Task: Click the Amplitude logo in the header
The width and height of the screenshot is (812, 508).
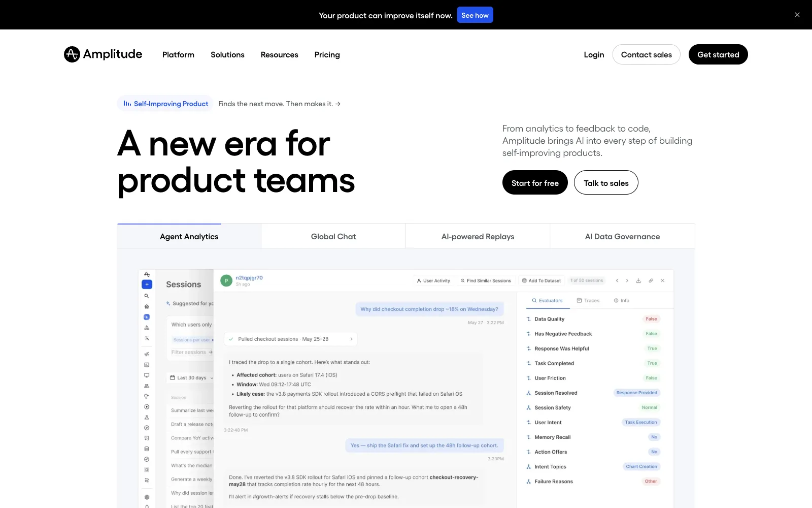Action: click(x=103, y=54)
